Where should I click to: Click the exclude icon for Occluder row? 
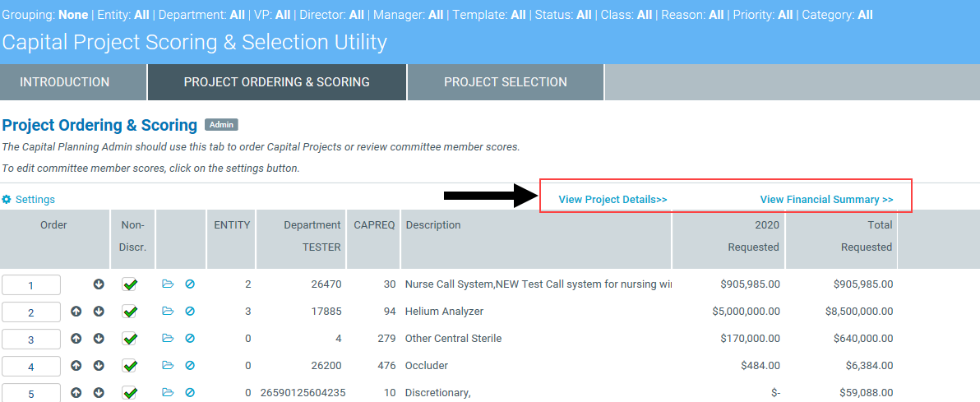(190, 365)
